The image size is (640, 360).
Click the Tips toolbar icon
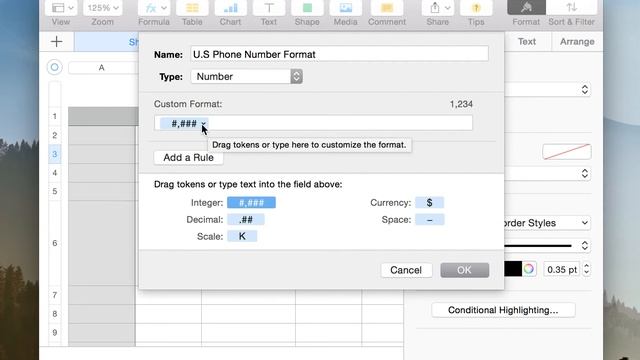tap(476, 8)
